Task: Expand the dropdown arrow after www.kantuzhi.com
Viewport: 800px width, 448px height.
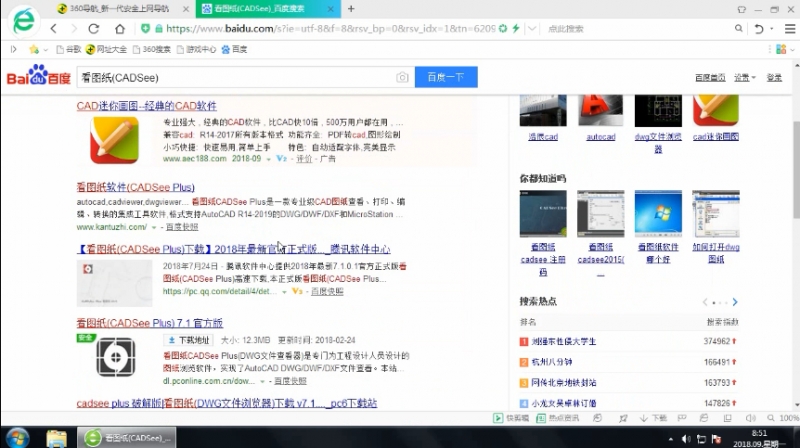Action: point(154,227)
